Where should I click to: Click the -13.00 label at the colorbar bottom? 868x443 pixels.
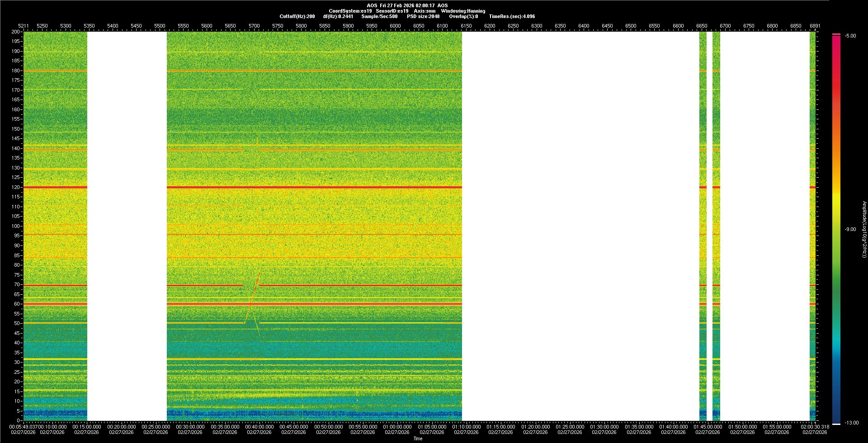point(852,423)
